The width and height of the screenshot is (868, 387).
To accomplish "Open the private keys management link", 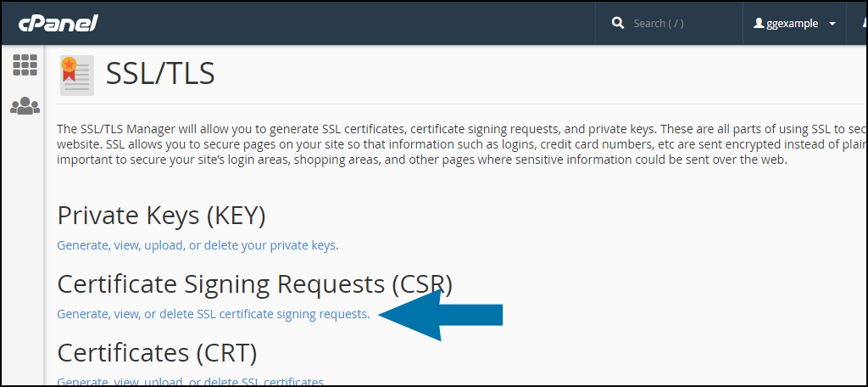I will 198,245.
